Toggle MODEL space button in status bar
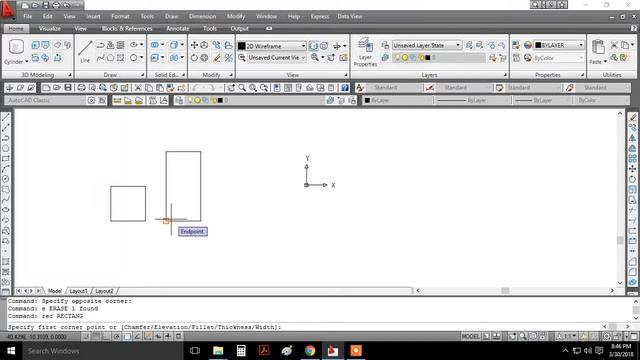The width and height of the screenshot is (640, 360). 470,337
